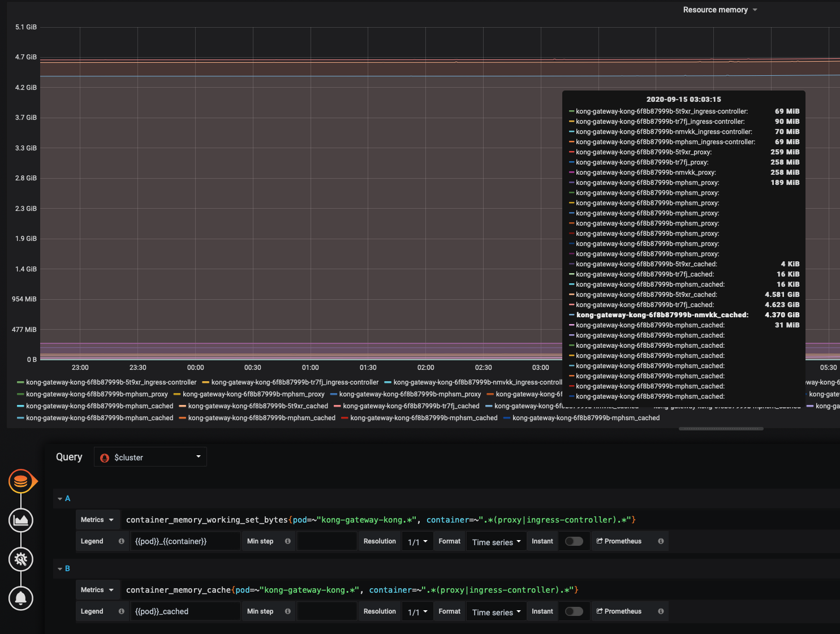Open the Metrics dropdown for query B
The image size is (840, 634).
97,590
